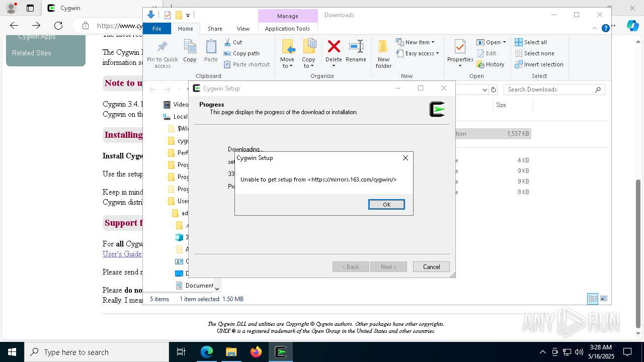Viewport: 644px width, 362px height.
Task: Expand the New item dropdown
Action: click(415, 42)
